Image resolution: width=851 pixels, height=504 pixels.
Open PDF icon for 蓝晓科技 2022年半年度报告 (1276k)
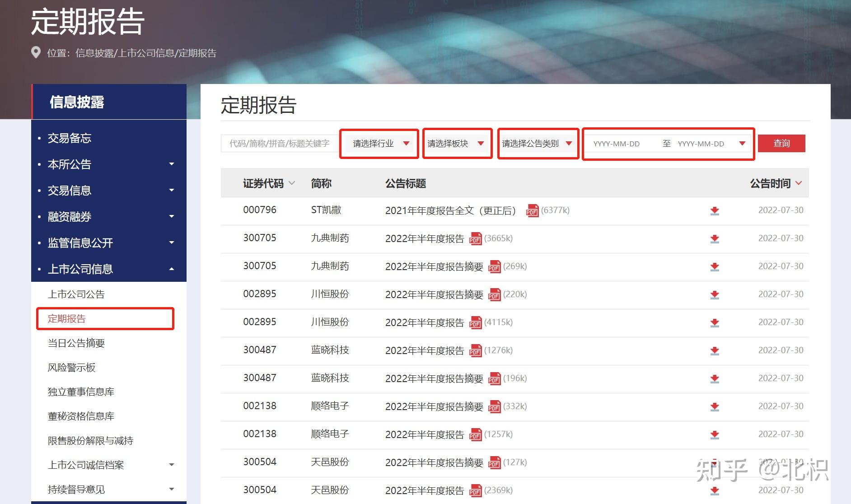[475, 350]
